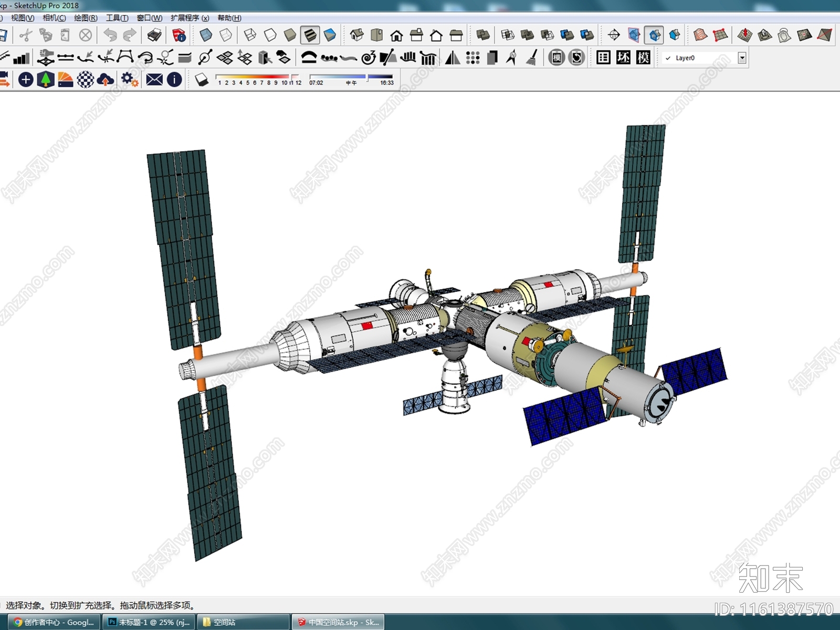Switch to Front view

397,36
